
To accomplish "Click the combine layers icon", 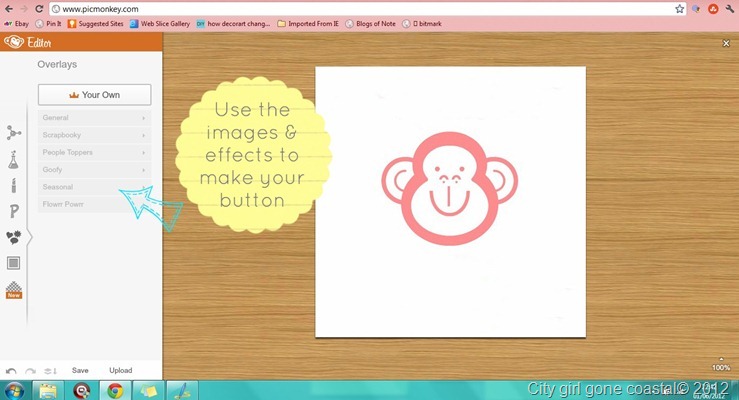I will coord(50,371).
